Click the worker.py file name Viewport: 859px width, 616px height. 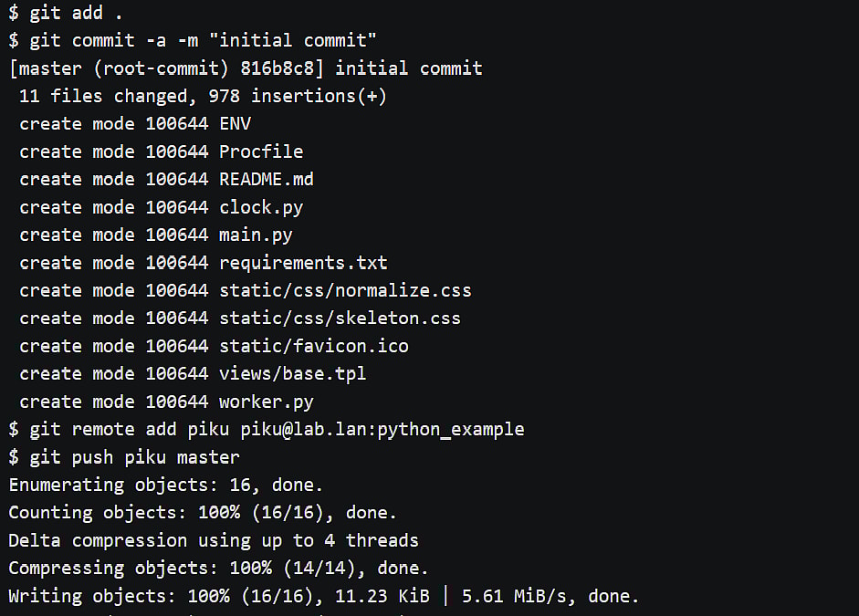pyautogui.click(x=267, y=402)
